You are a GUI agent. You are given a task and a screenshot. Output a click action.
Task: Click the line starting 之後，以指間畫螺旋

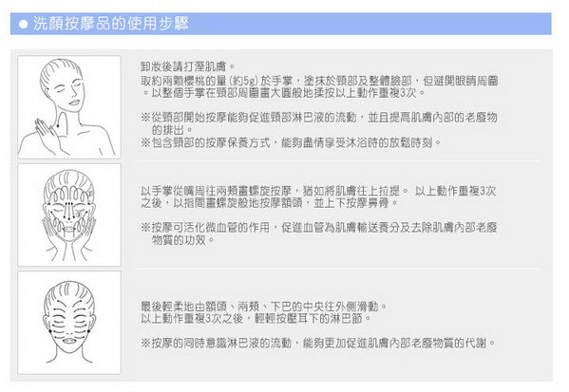270,203
